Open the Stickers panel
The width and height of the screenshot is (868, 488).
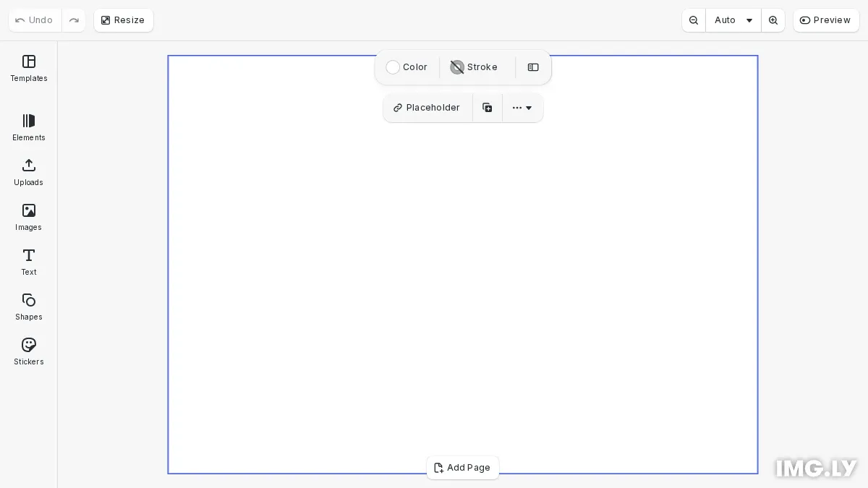tap(29, 352)
